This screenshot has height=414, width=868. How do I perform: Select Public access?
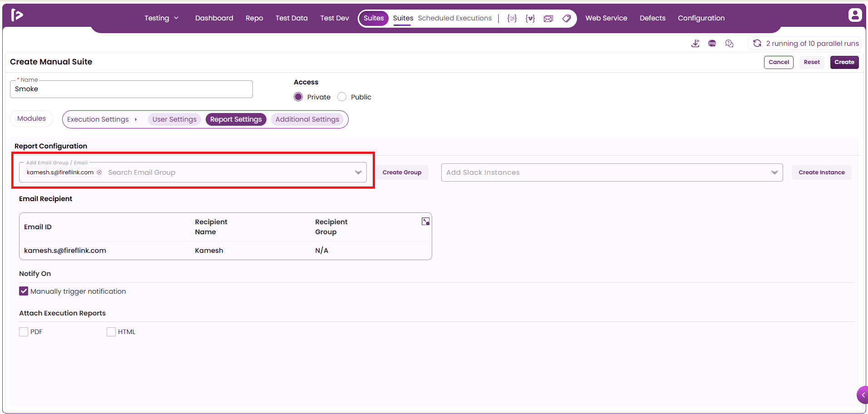coord(342,97)
